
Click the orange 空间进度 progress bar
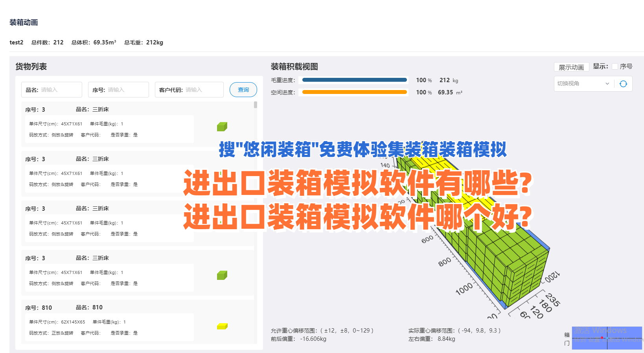pos(354,92)
